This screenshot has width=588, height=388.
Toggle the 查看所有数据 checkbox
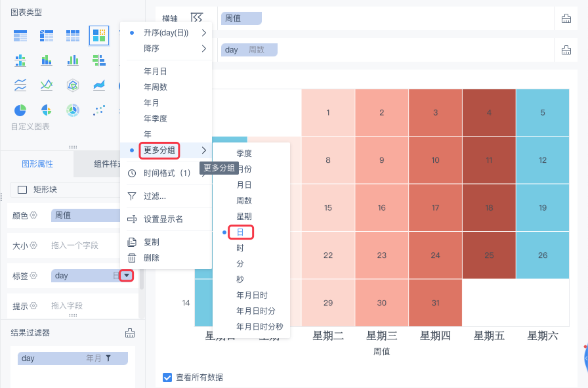167,377
